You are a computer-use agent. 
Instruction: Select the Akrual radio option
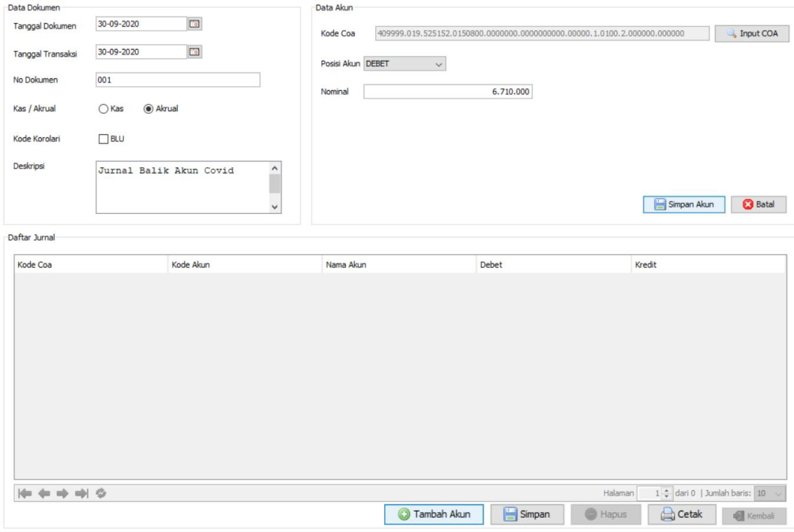[149, 109]
